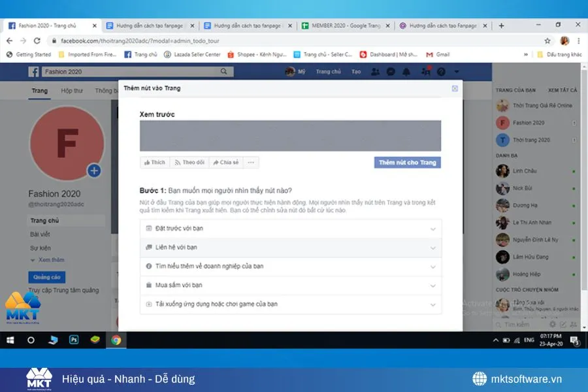Image resolution: width=588 pixels, height=392 pixels.
Task: Select the Thích button on the preview
Action: (x=154, y=162)
